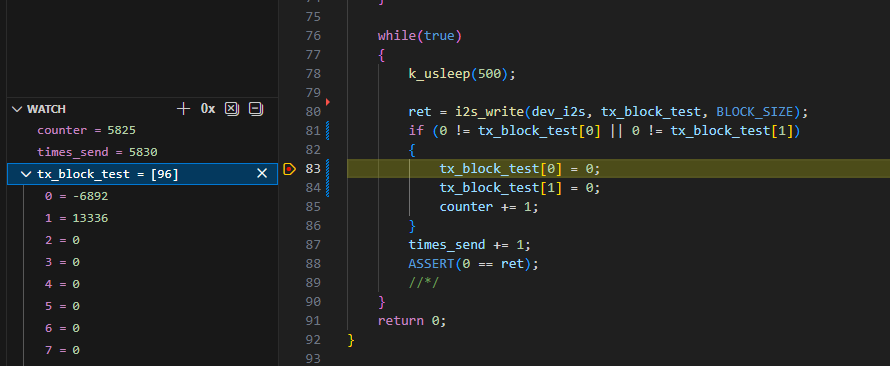Click line number 80 in gutter
Screen dimensions: 890x366
click(x=313, y=112)
